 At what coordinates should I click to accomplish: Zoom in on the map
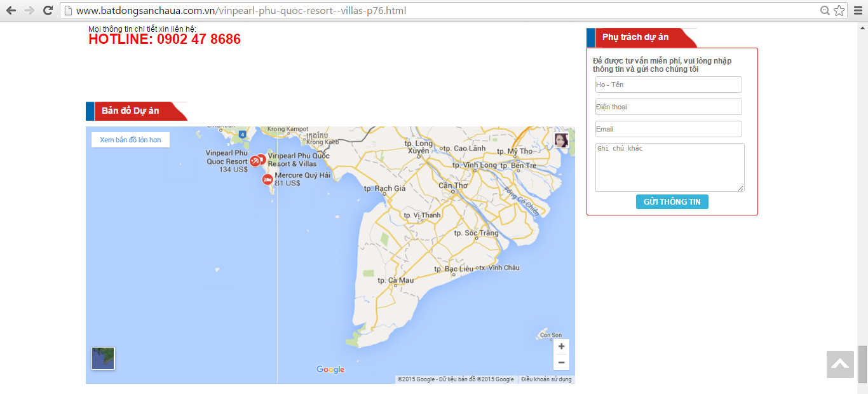pos(561,346)
